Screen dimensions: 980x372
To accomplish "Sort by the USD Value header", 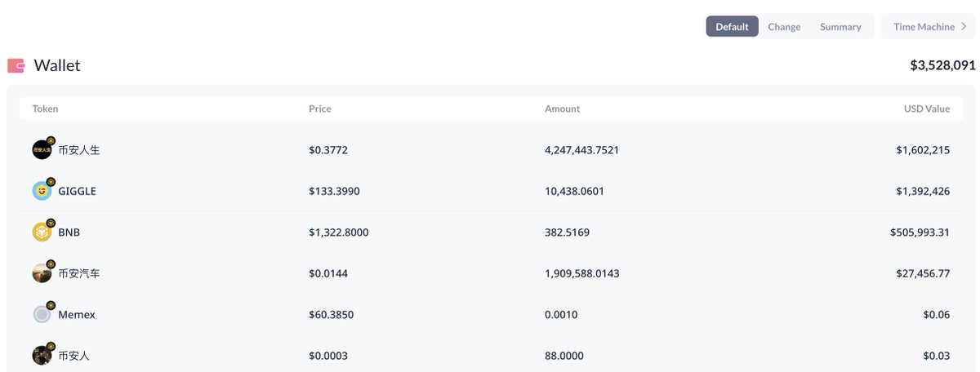I will [926, 108].
